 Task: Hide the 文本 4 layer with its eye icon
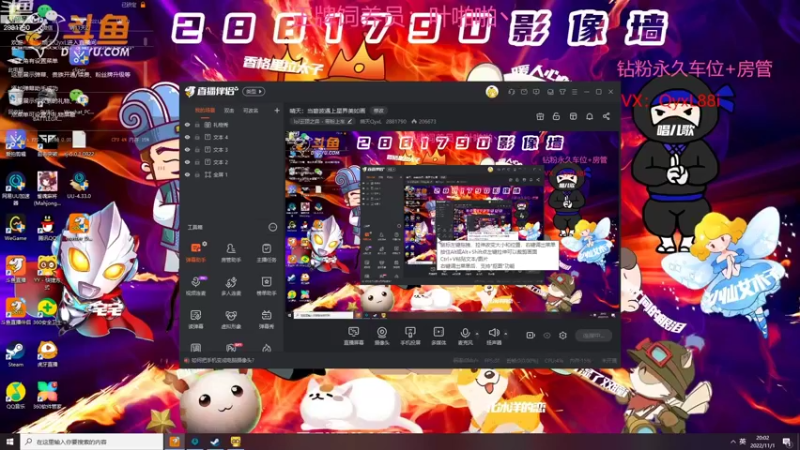(187, 137)
